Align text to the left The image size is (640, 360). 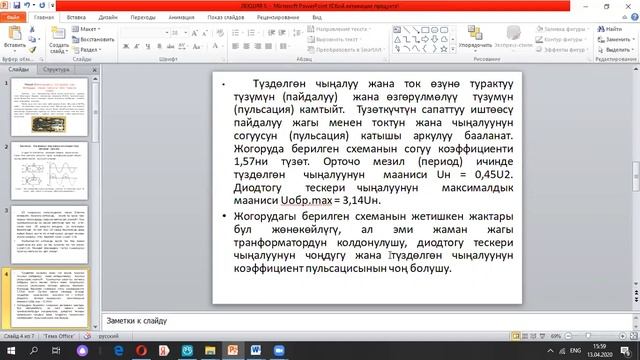[x=236, y=47]
